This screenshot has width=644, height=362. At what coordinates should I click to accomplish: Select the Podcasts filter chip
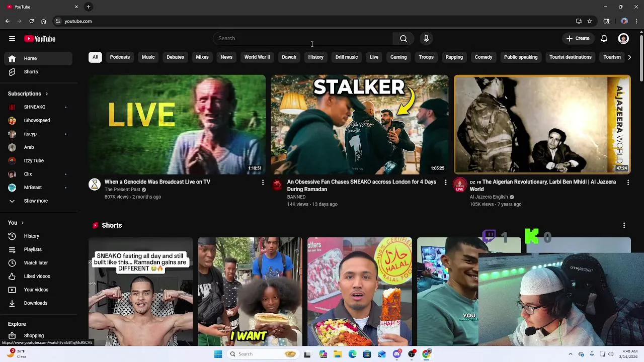(x=120, y=57)
